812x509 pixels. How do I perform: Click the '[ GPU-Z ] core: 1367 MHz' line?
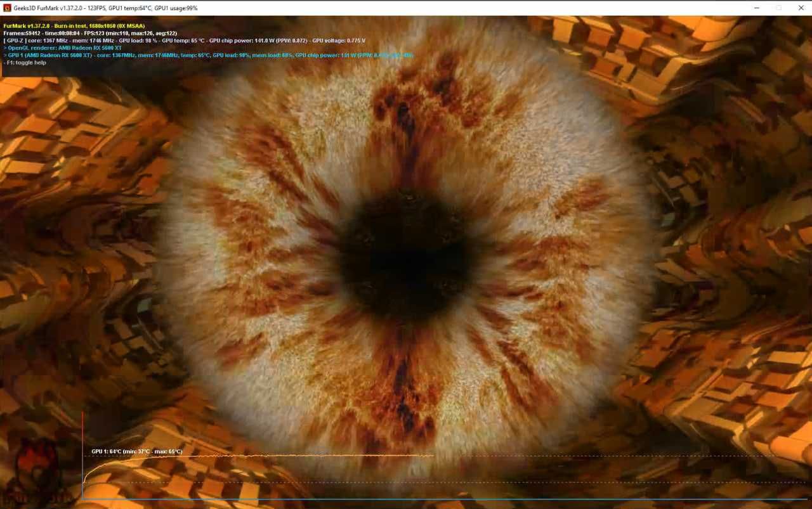coord(184,41)
